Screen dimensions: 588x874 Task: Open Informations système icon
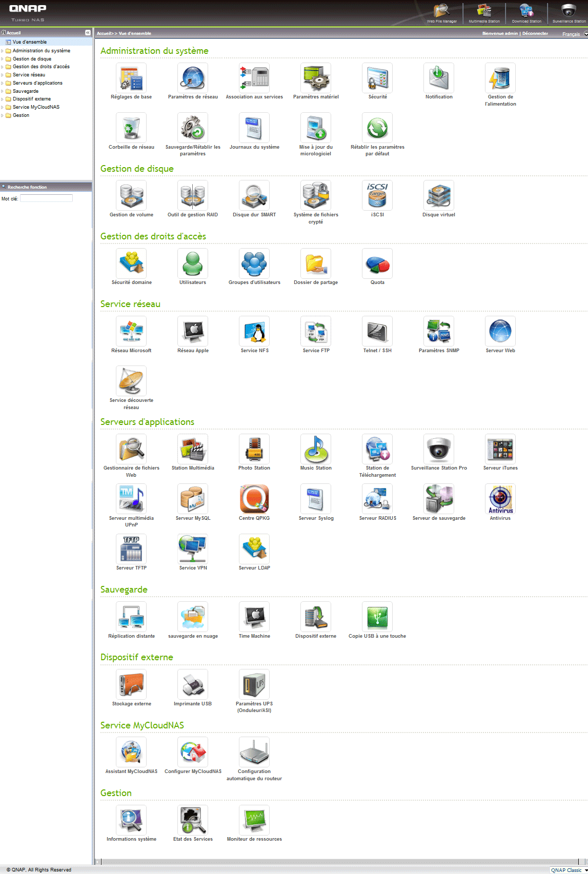tap(131, 820)
